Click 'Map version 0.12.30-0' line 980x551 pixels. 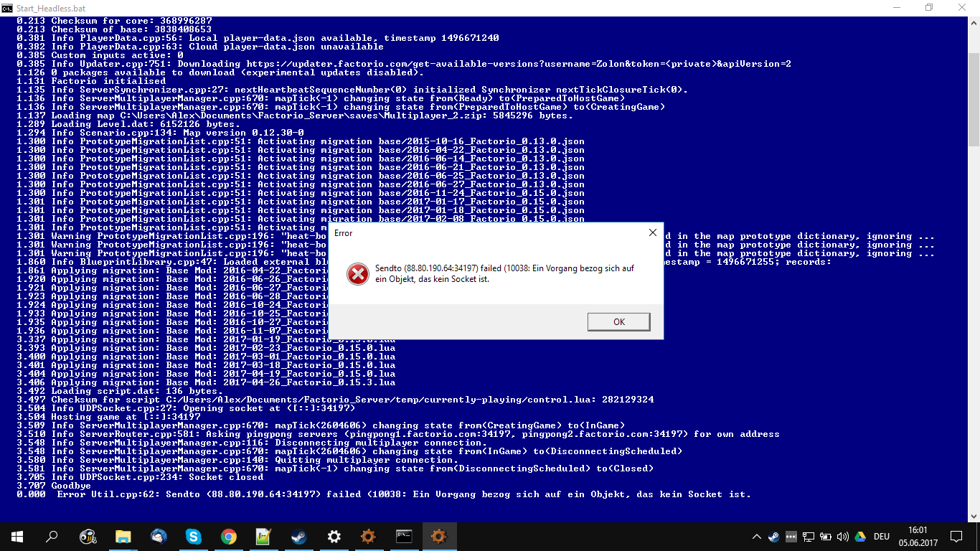click(160, 133)
